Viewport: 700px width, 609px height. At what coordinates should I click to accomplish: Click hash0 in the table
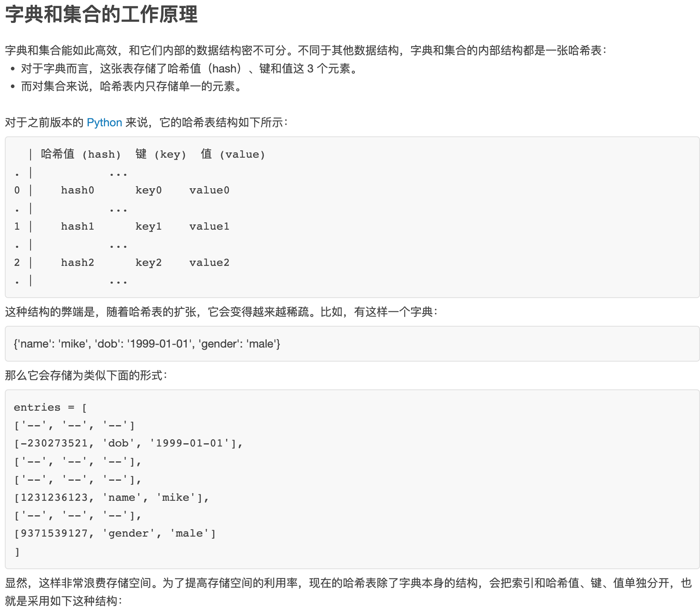(x=77, y=190)
